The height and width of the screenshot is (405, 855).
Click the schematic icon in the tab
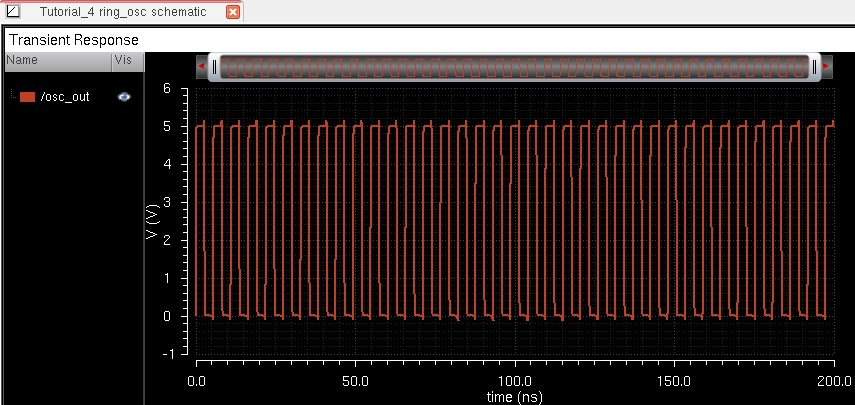point(12,11)
